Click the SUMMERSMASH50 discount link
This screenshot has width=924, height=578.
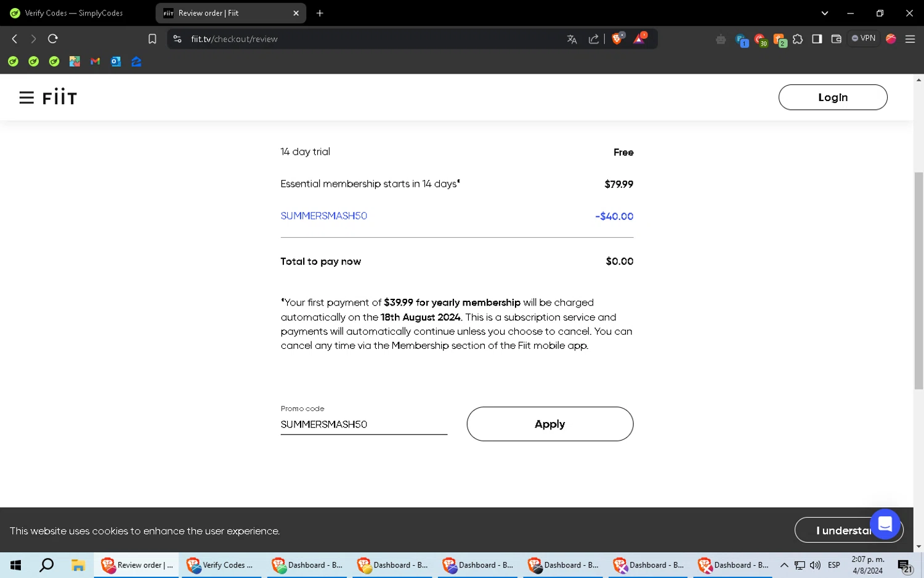click(x=324, y=216)
